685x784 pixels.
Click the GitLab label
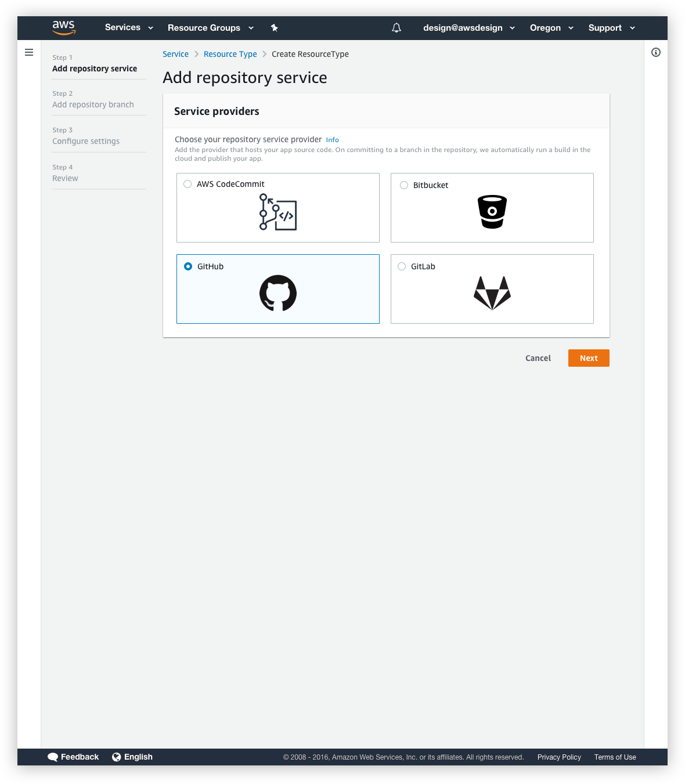coord(423,266)
